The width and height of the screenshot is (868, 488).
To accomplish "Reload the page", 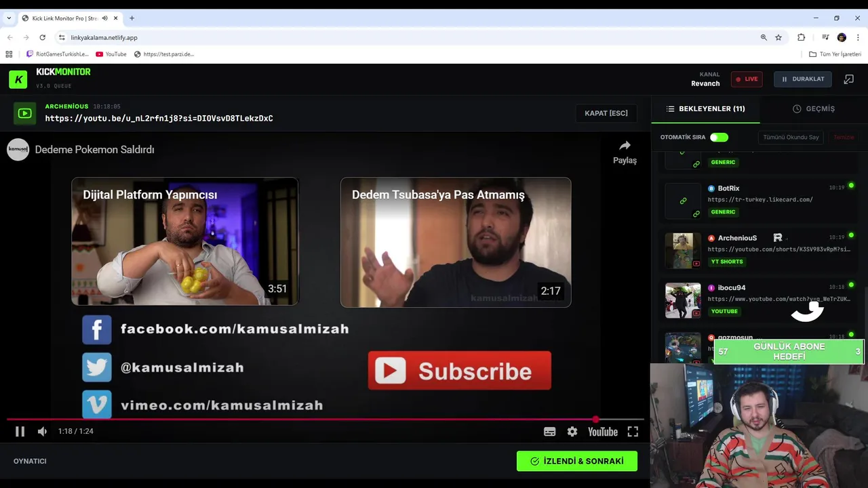I will [x=42, y=37].
